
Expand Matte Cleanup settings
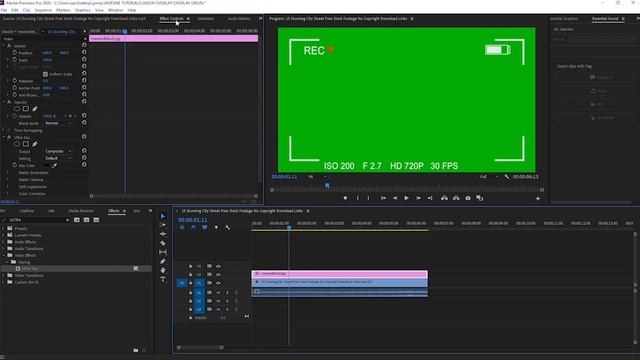tap(7, 180)
